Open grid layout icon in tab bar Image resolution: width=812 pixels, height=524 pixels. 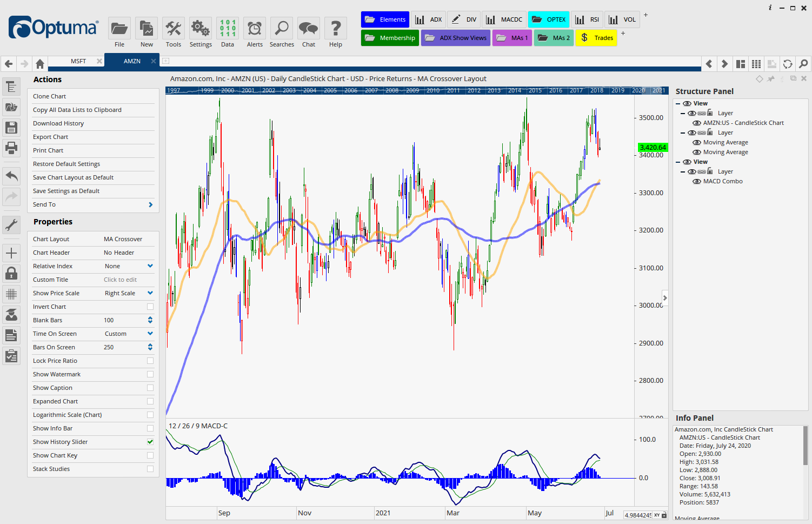pyautogui.click(x=756, y=64)
